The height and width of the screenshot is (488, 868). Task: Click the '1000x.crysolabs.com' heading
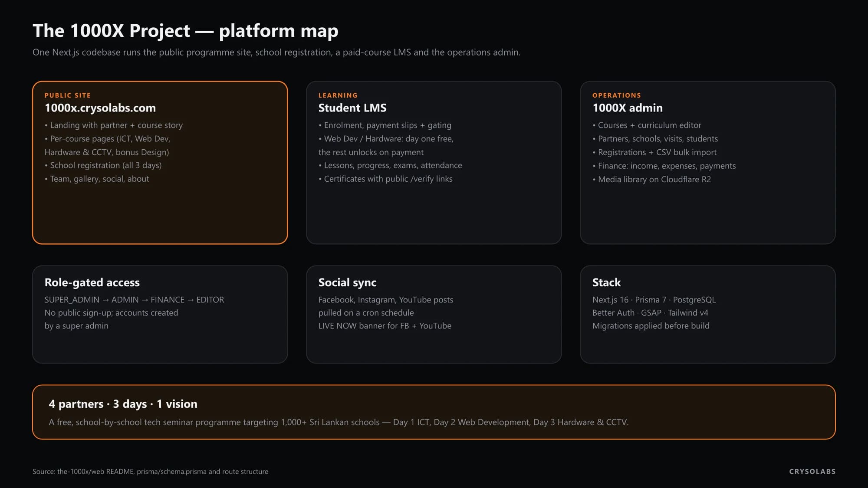tap(100, 108)
